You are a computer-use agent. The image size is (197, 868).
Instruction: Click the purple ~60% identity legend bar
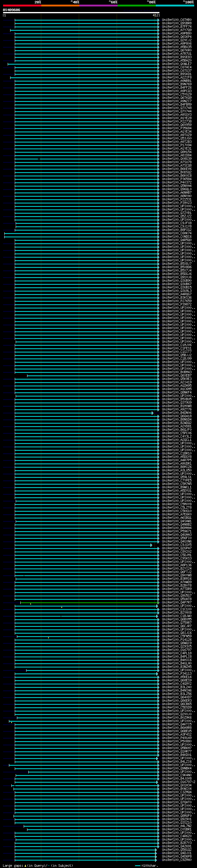[x=99, y=6]
